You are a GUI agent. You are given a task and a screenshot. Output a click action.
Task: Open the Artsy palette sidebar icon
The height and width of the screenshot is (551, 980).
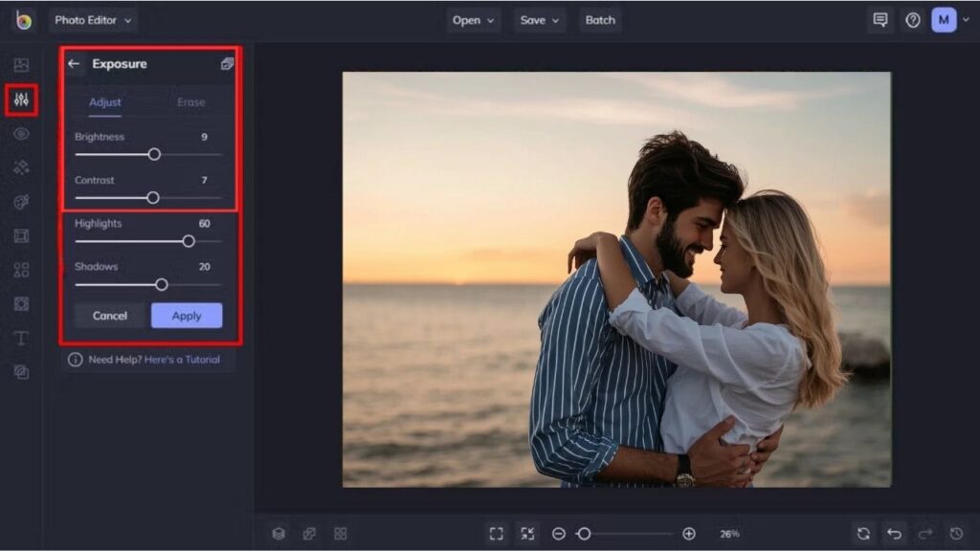[x=21, y=202]
